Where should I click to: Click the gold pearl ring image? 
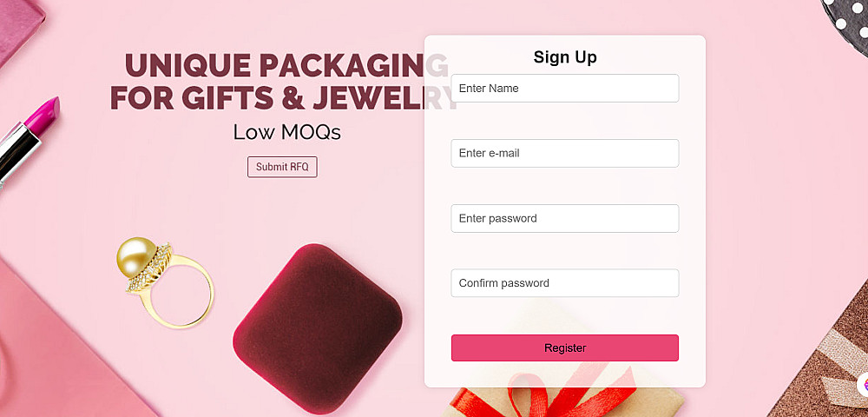tap(167, 282)
